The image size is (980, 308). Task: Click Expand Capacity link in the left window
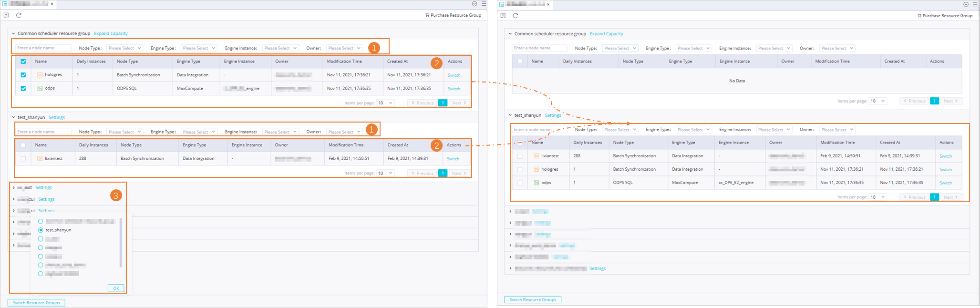[111, 33]
